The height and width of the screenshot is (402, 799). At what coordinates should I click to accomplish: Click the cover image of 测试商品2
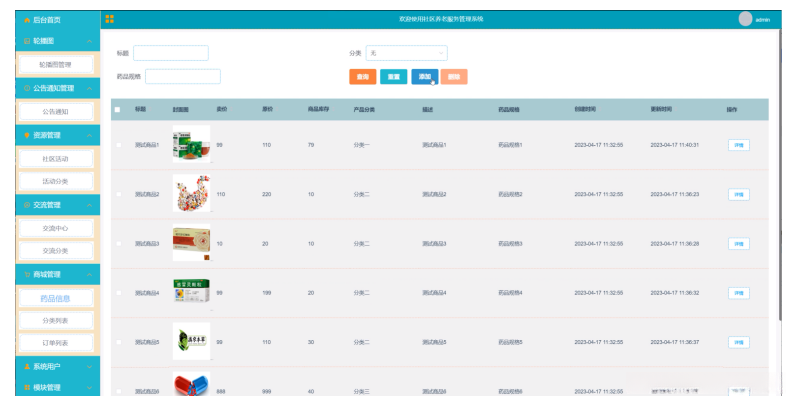click(192, 193)
